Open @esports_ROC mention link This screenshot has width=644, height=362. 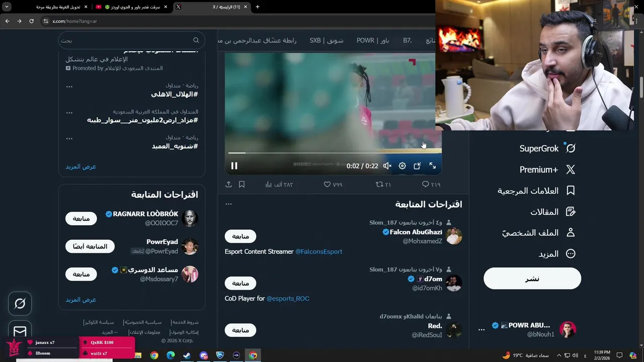[288, 298]
